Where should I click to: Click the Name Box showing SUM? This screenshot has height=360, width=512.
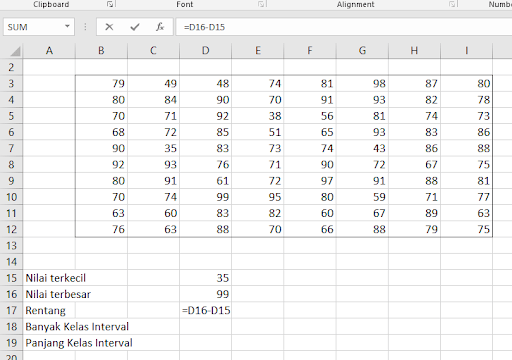click(33, 27)
